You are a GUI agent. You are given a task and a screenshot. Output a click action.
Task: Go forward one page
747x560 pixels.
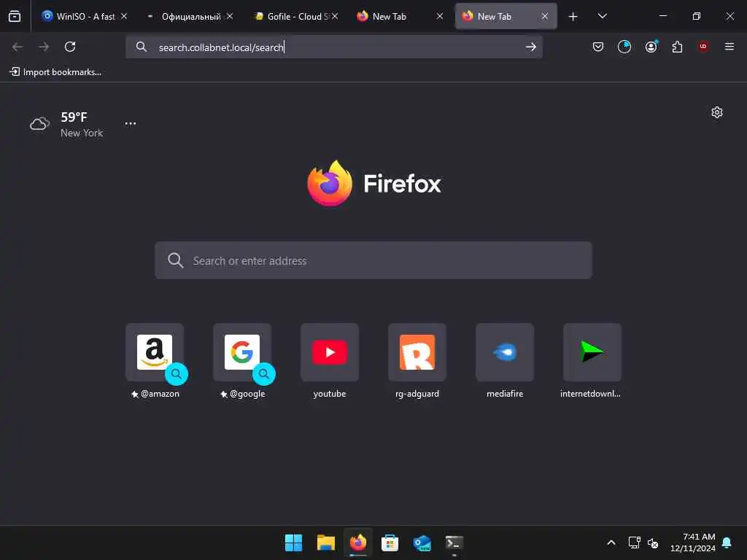coord(44,47)
